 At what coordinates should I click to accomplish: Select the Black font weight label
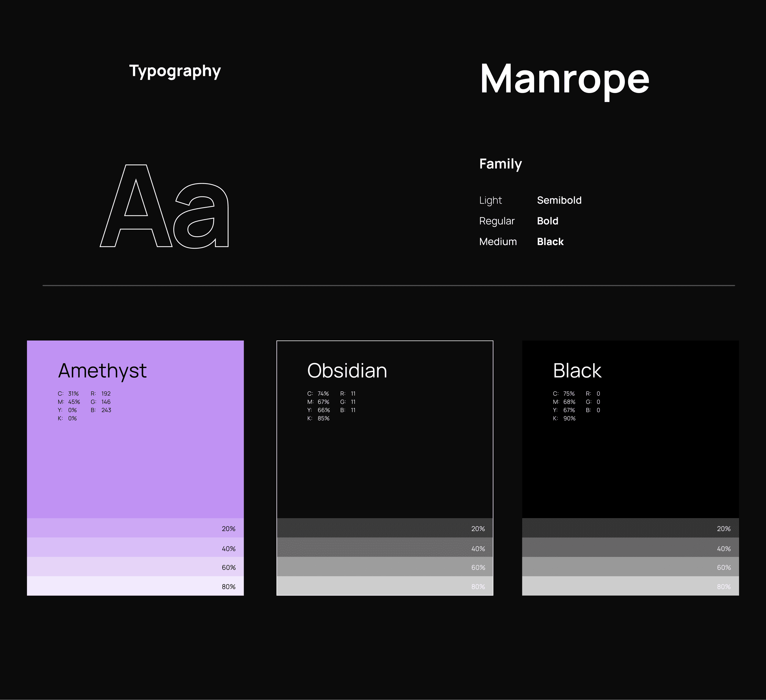click(550, 241)
